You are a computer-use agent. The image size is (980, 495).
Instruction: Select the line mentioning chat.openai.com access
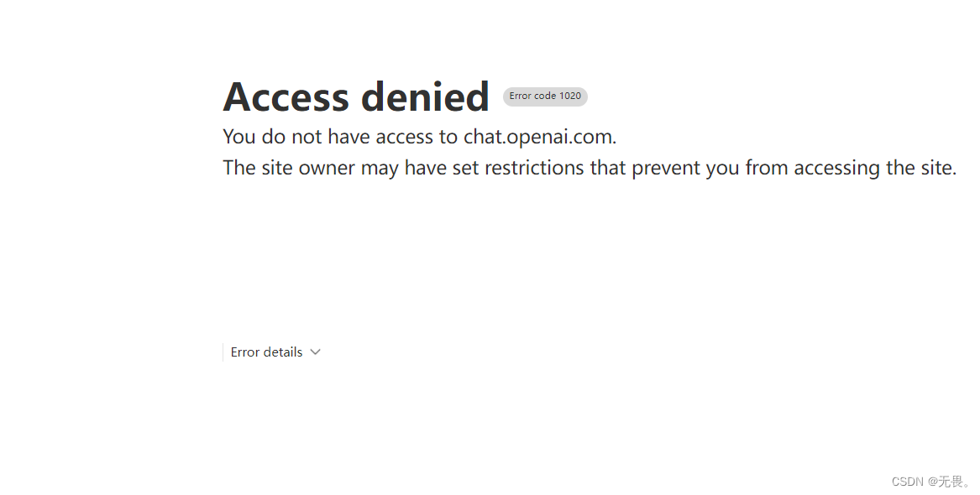[419, 136]
